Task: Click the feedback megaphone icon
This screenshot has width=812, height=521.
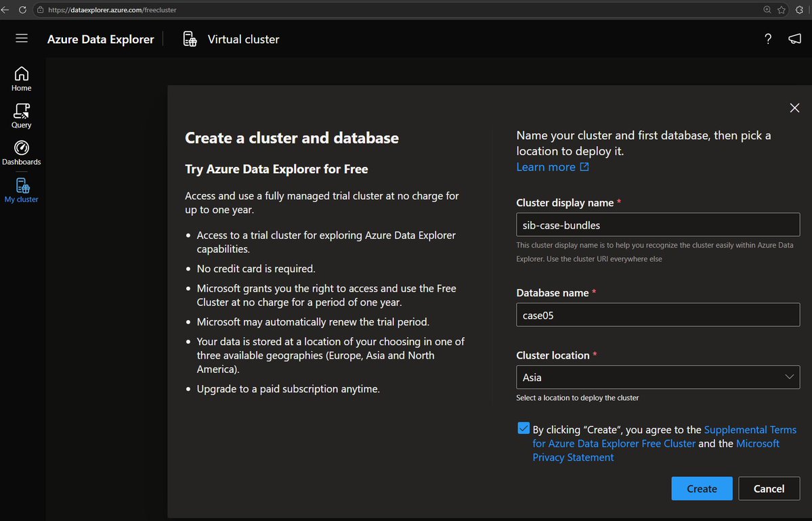Action: click(794, 39)
